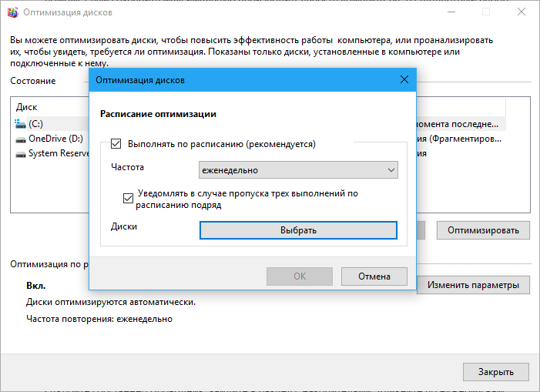Image resolution: width=540 pixels, height=392 pixels.
Task: Select the OneDrive (D:) drive icon
Action: point(21,139)
